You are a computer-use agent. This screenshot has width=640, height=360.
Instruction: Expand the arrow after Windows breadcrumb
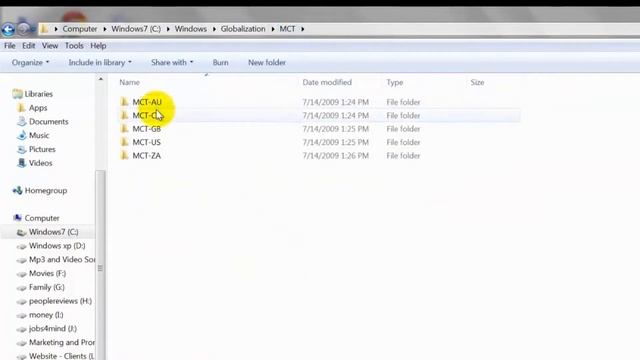pyautogui.click(x=214, y=29)
